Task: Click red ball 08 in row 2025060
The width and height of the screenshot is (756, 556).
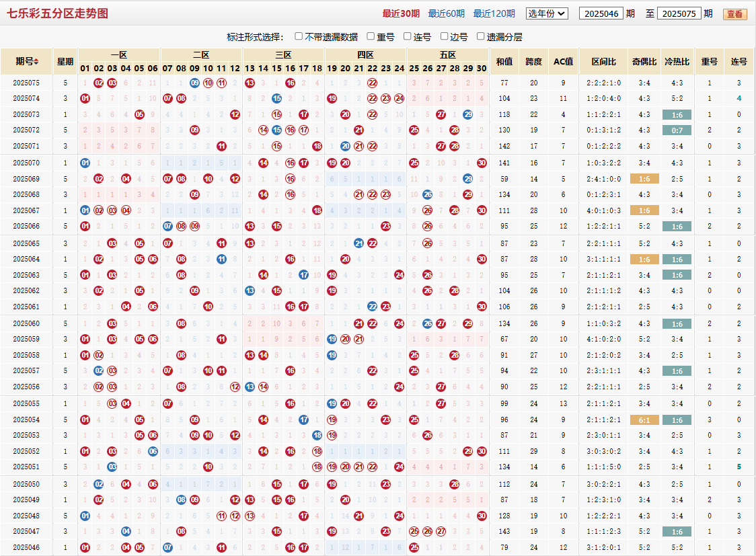Action: [182, 323]
